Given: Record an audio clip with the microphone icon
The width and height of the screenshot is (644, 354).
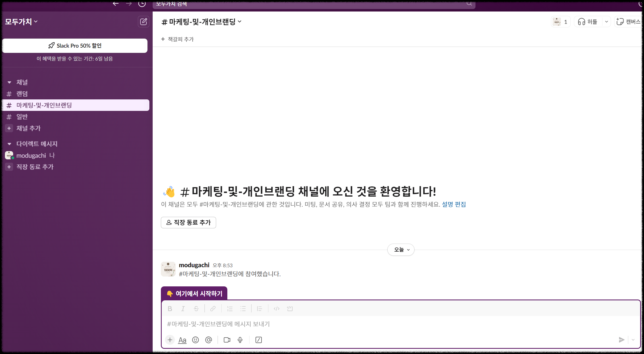Looking at the screenshot, I should point(240,340).
